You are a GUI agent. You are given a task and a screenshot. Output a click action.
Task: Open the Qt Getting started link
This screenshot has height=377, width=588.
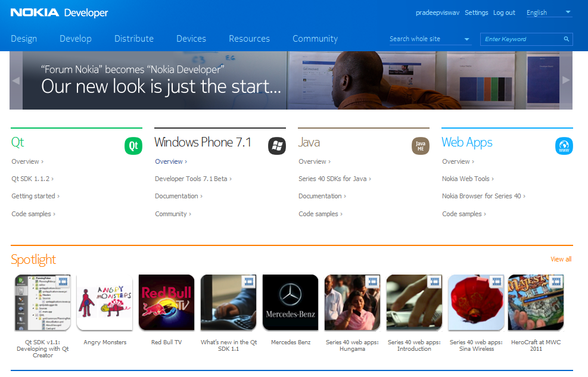click(x=36, y=196)
